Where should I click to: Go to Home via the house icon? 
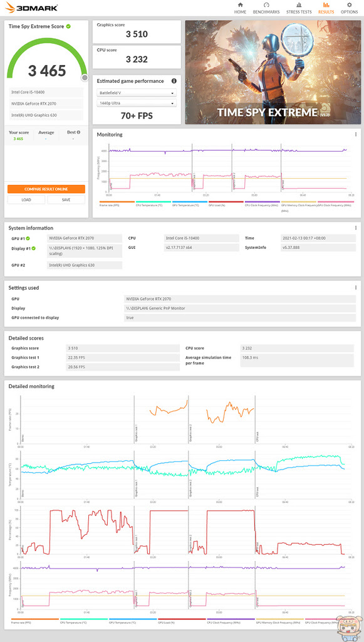[240, 5]
